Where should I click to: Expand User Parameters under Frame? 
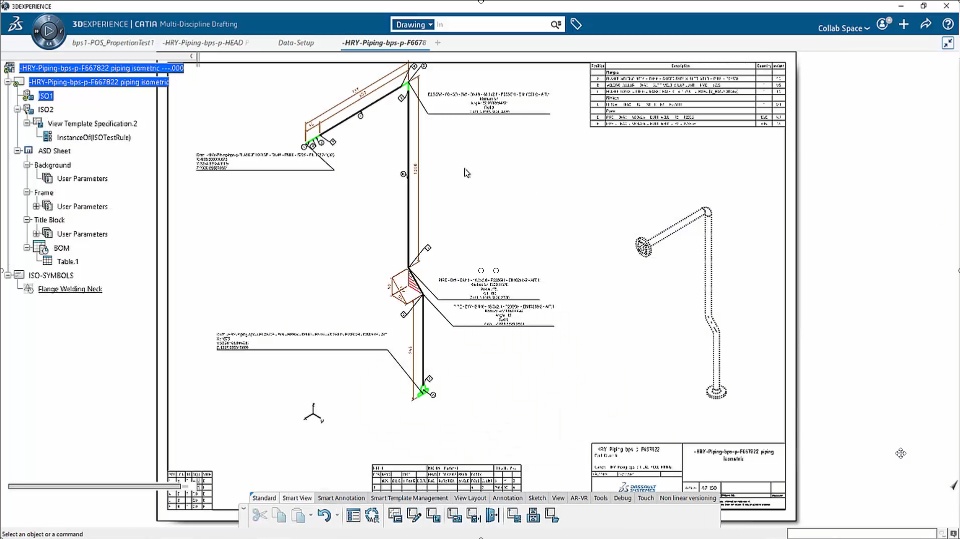tap(36, 206)
